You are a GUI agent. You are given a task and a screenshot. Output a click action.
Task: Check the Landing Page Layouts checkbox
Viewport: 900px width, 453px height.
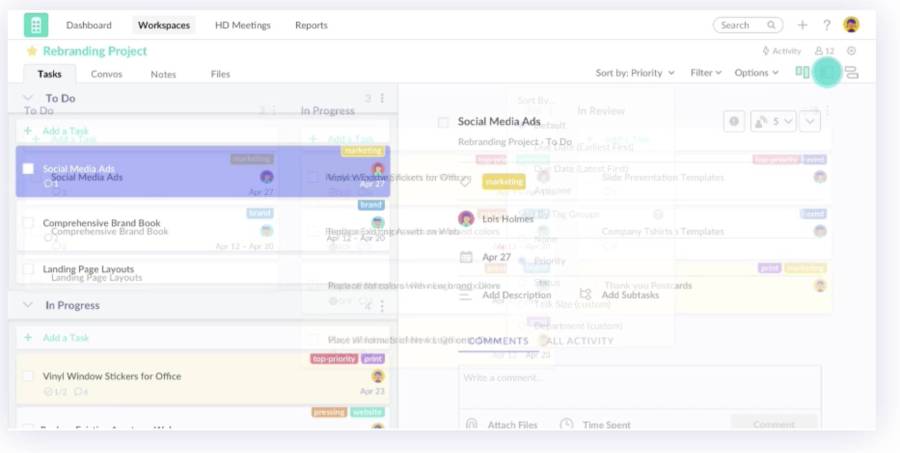(28, 269)
